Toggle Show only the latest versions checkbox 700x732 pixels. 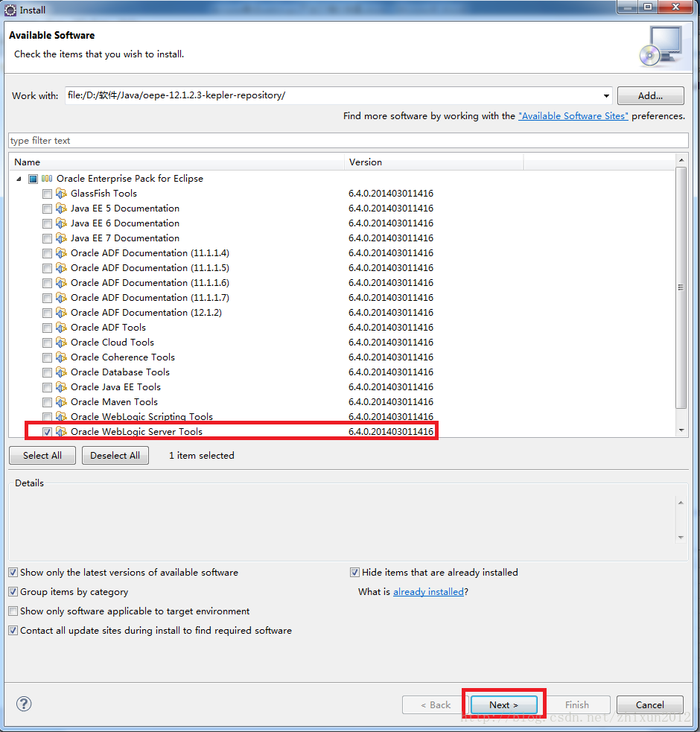click(x=13, y=573)
